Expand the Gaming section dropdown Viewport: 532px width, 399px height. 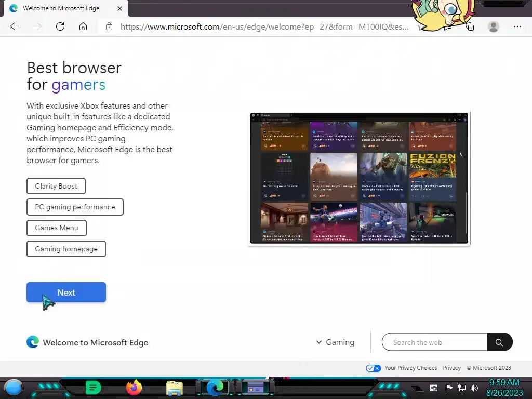[335, 342]
